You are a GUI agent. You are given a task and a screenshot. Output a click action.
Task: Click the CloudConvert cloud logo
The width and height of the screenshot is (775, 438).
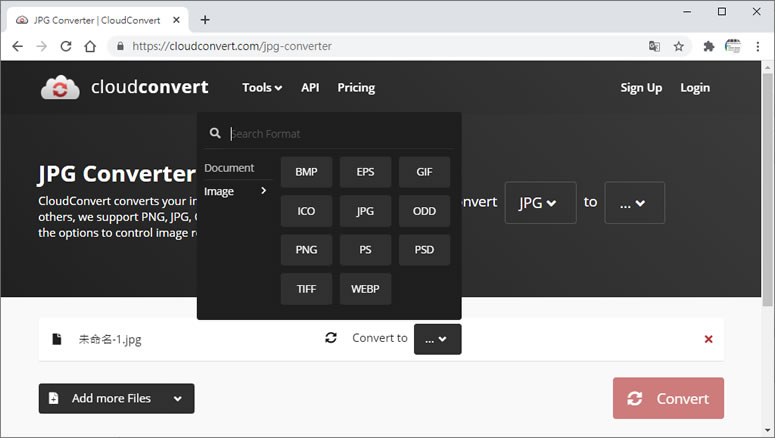[60, 88]
